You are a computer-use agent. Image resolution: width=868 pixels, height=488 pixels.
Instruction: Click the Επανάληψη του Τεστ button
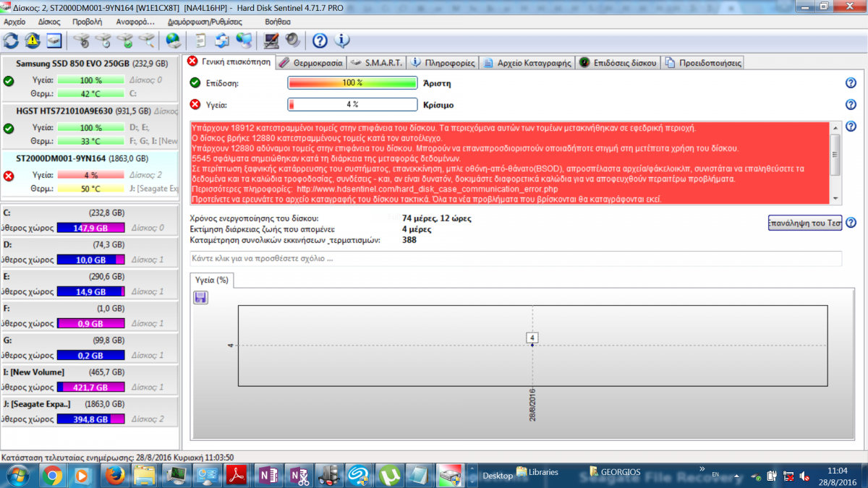click(x=804, y=223)
